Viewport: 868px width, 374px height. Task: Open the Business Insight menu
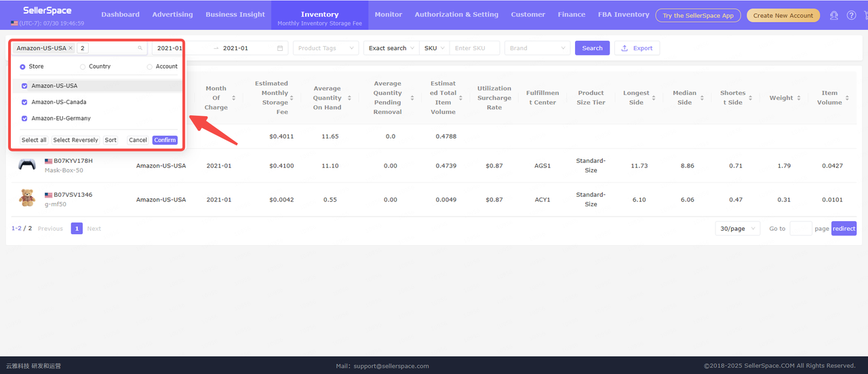(x=235, y=14)
